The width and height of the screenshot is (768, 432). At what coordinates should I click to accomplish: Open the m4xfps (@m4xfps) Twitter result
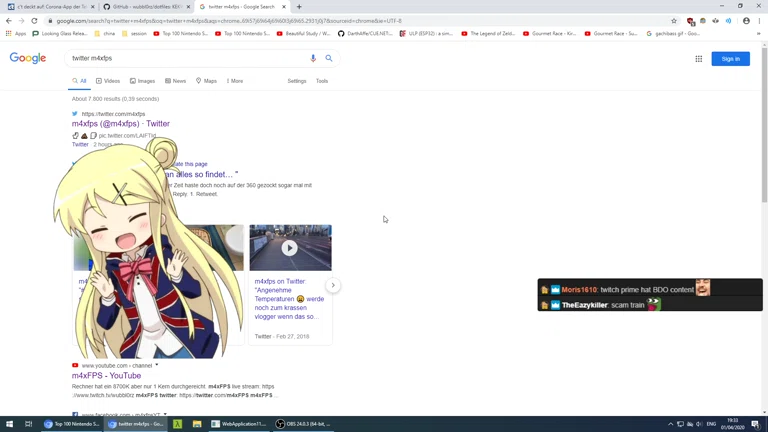pyautogui.click(x=121, y=124)
